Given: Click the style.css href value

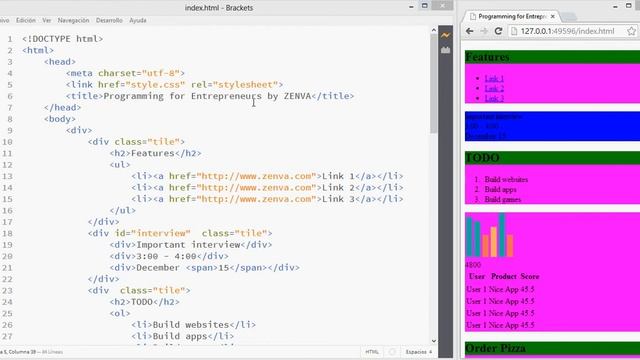Looking at the screenshot, I should [x=155, y=84].
